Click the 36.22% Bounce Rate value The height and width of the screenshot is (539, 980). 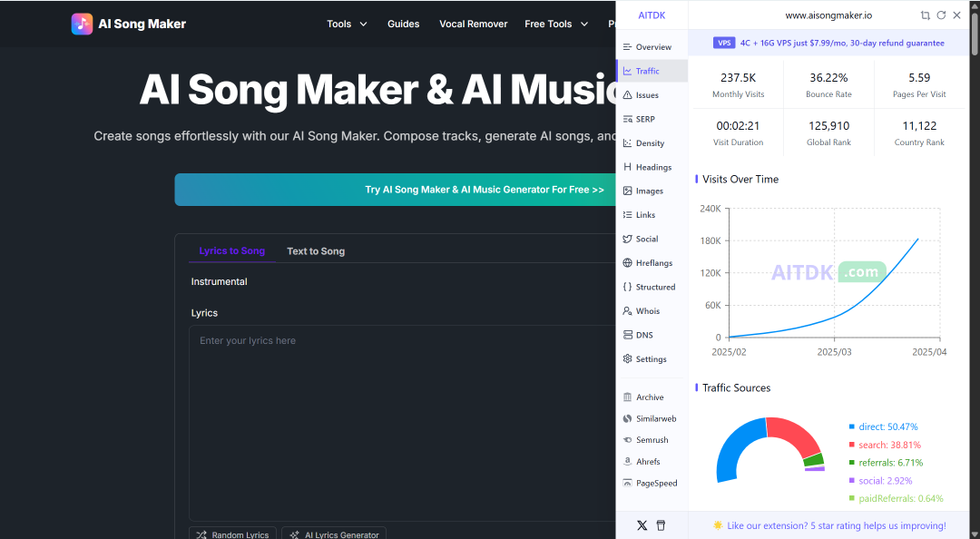tap(828, 77)
